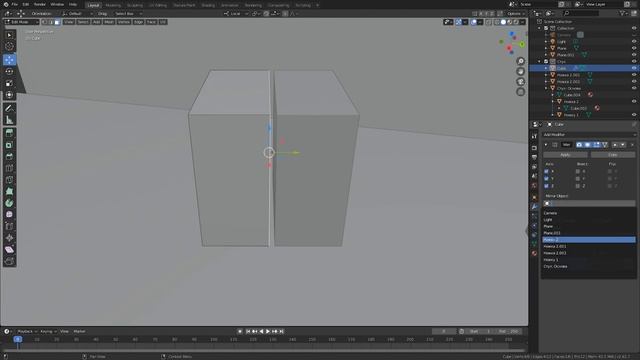This screenshot has width=640, height=360.
Task: Click the Copy modifier button
Action: (613, 155)
